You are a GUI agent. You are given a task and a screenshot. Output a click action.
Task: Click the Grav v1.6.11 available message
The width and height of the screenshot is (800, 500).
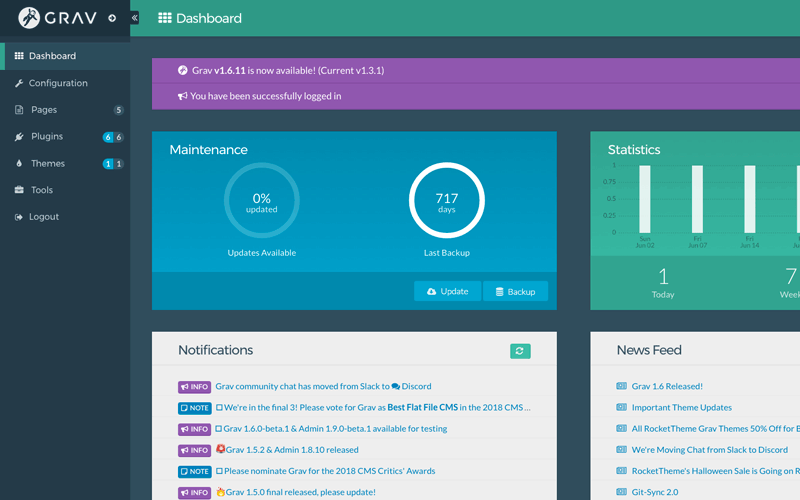288,70
